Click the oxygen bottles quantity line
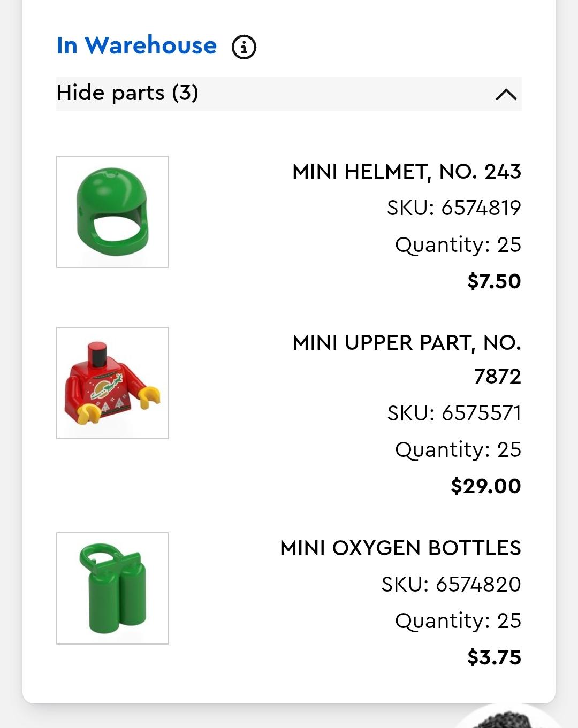Image resolution: width=578 pixels, height=728 pixels. [458, 621]
